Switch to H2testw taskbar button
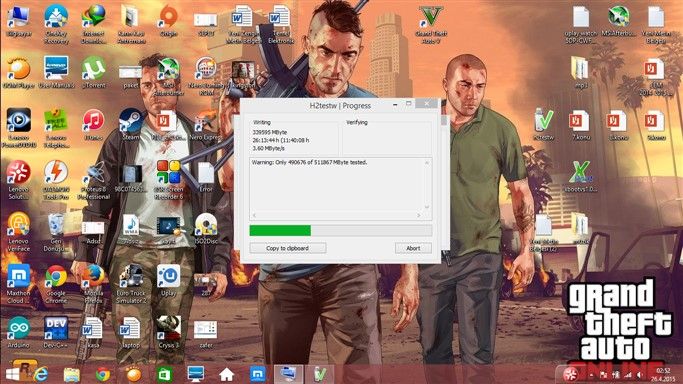The height and width of the screenshot is (384, 683). click(320, 374)
